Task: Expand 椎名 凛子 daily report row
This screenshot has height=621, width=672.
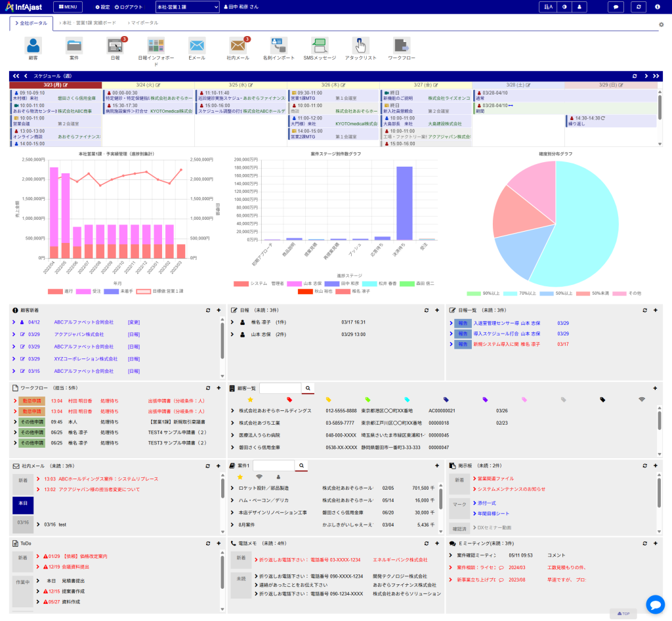Action: click(232, 322)
